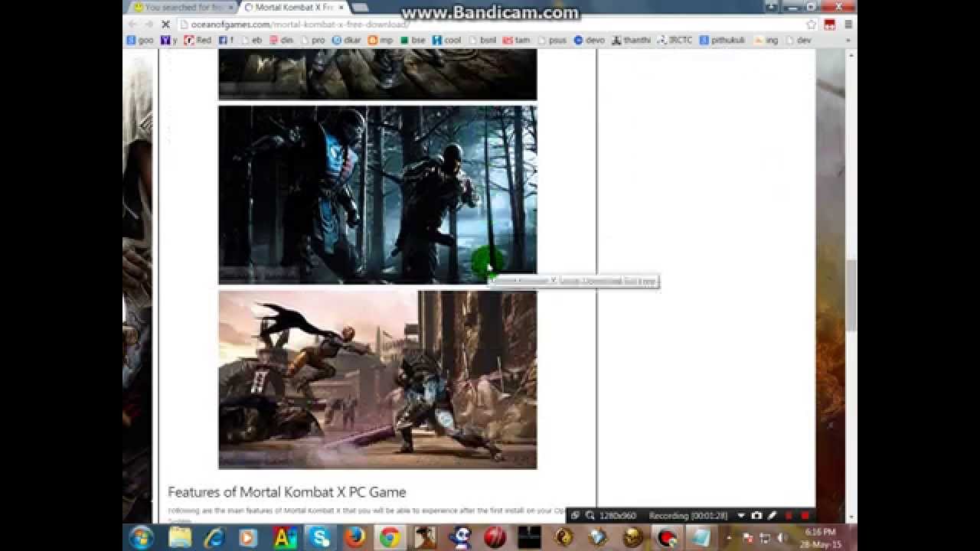Image resolution: width=980 pixels, height=551 pixels.
Task: Close the 'You searched for' tab
Action: coord(231,7)
